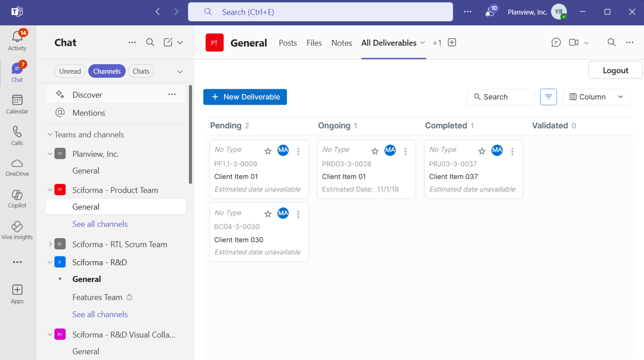This screenshot has height=360, width=644.
Task: Click the Logout button
Action: pos(615,70)
